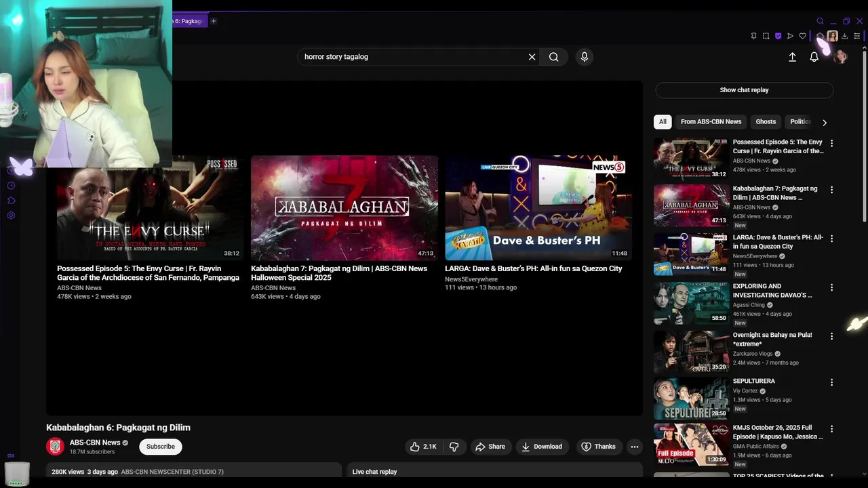The image size is (868, 488).
Task: Open a new browser tab
Action: coord(213,21)
